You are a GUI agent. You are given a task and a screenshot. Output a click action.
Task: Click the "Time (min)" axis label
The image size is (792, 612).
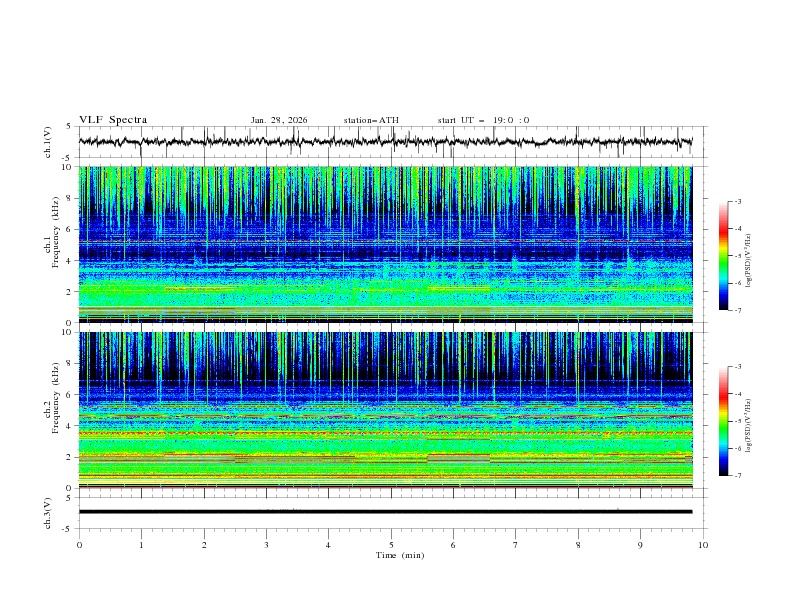(400, 555)
